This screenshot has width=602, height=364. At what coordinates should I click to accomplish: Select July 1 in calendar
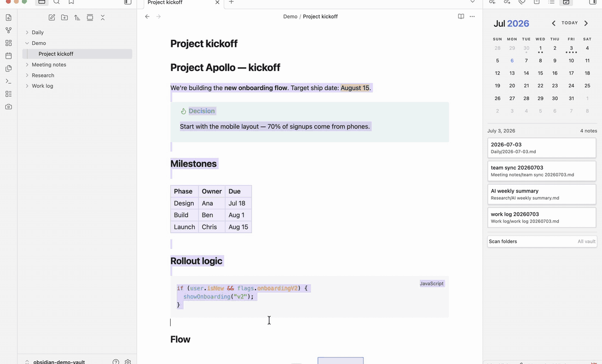point(540,48)
